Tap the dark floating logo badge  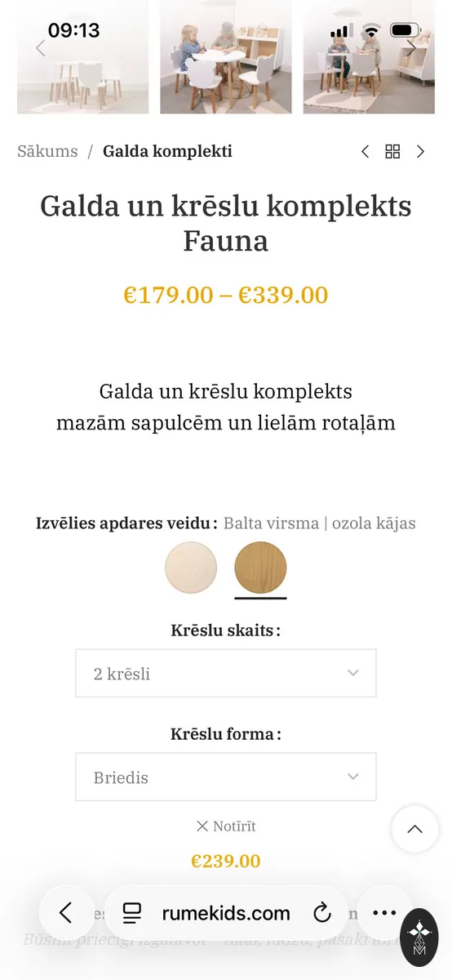click(x=419, y=938)
